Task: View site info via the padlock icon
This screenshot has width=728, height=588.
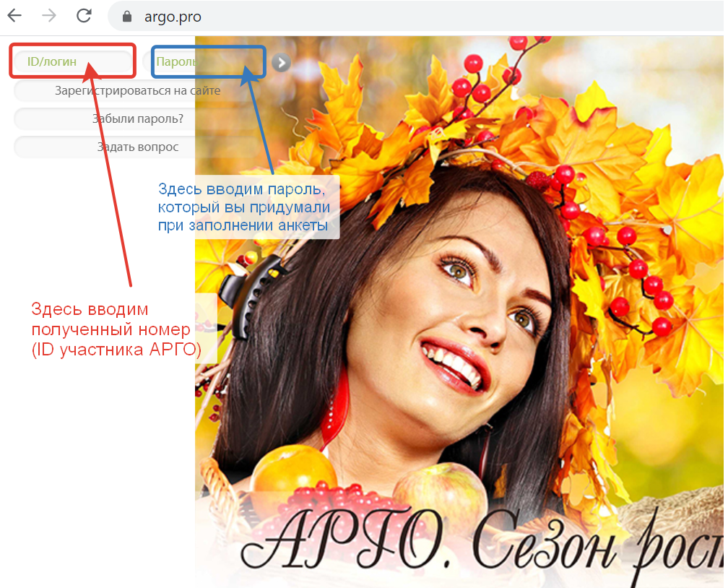Action: click(127, 17)
